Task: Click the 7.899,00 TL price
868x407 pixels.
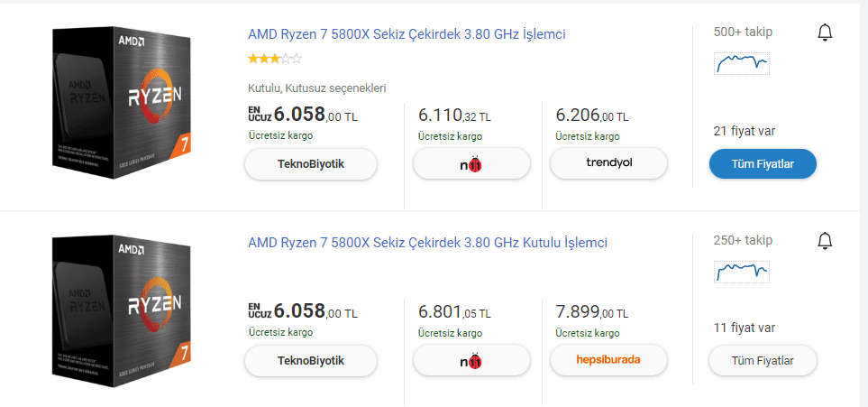Action: click(x=592, y=312)
